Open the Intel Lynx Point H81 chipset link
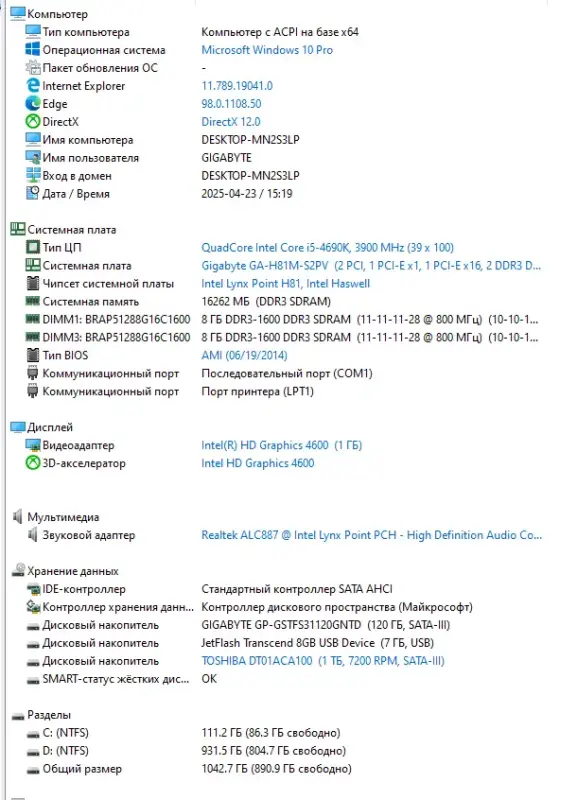 [285, 283]
